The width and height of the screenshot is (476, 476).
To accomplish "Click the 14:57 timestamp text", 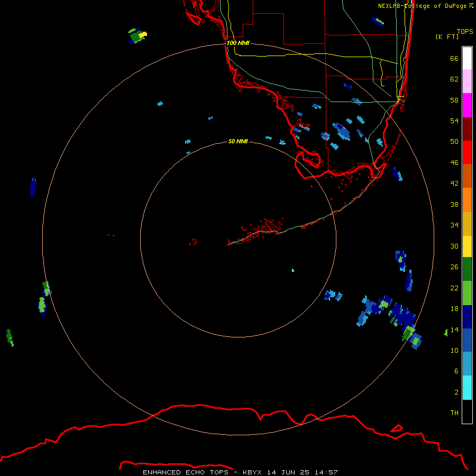I will 326,472.
